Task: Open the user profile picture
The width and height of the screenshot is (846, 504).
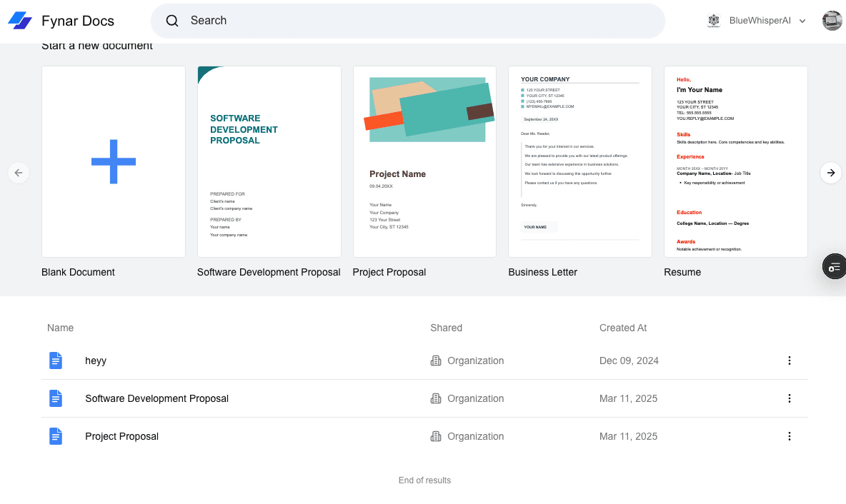Action: click(x=832, y=21)
